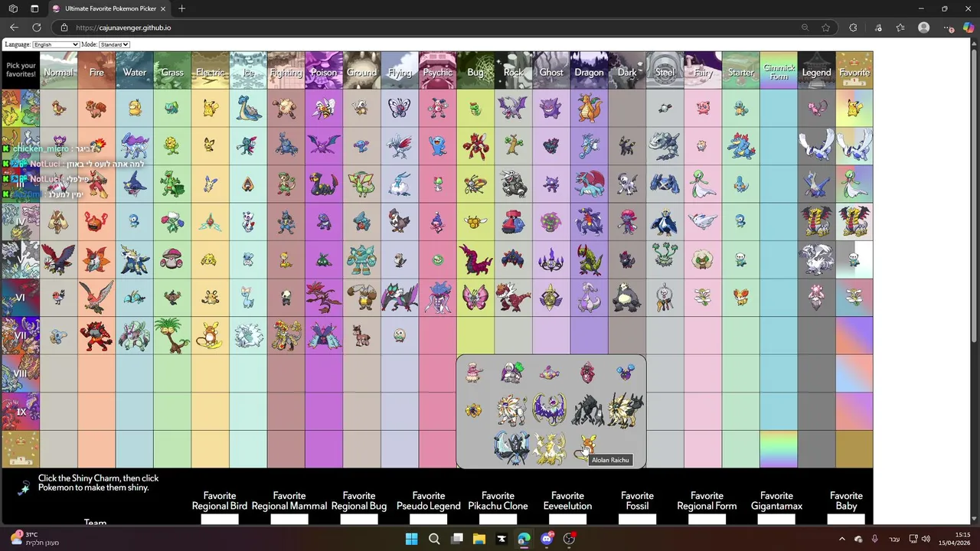The width and height of the screenshot is (980, 551).
Task: Click the Fire type column header
Action: [96, 70]
